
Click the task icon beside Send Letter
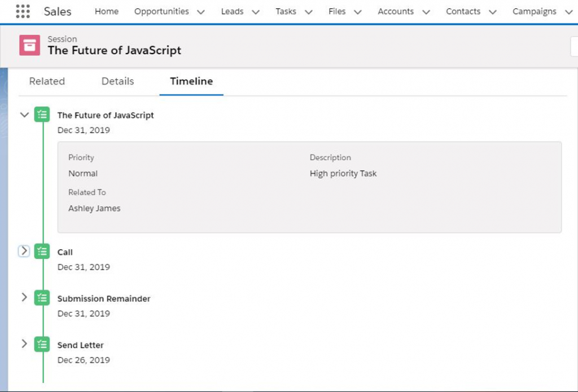point(42,344)
